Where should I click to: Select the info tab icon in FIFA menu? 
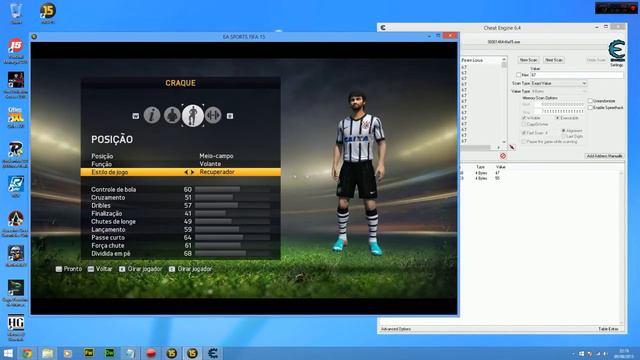coord(152,116)
